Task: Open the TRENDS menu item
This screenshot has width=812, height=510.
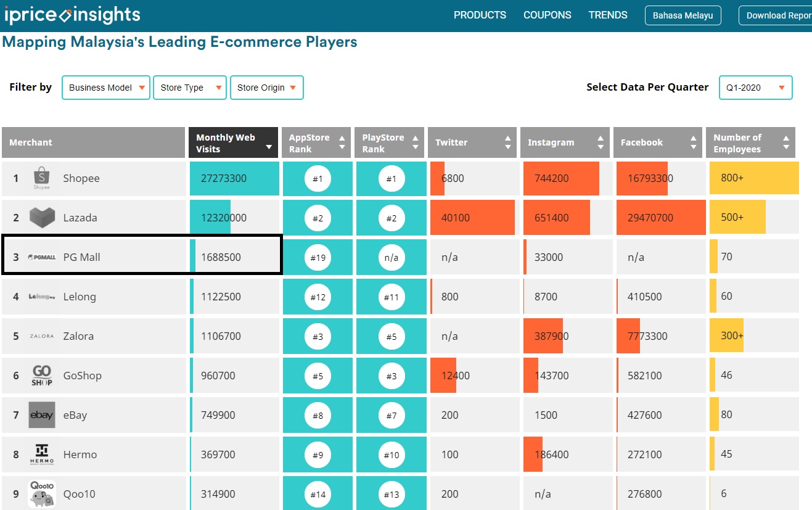Action: click(608, 15)
